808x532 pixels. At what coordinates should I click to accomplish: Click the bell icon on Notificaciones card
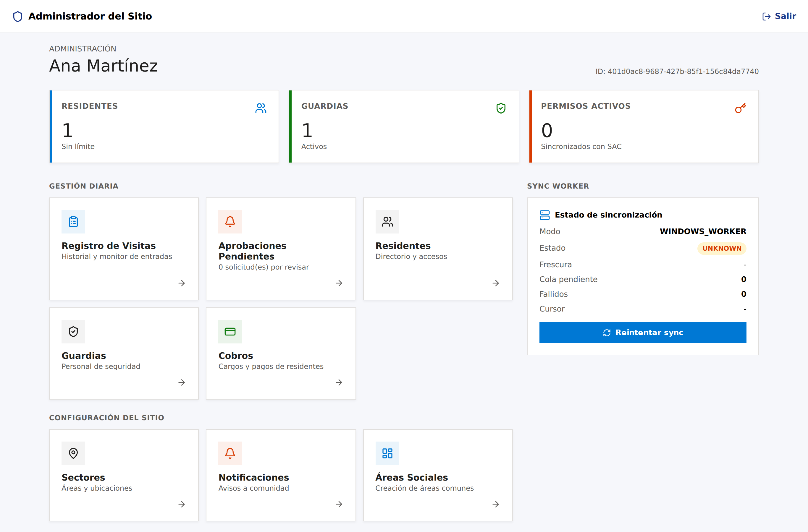point(230,453)
